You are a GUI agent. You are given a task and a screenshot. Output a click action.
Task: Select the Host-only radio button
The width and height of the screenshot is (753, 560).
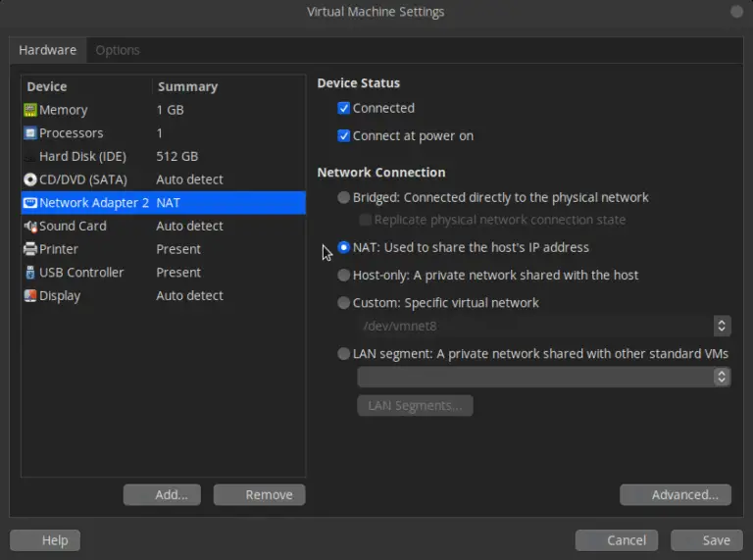[343, 276]
